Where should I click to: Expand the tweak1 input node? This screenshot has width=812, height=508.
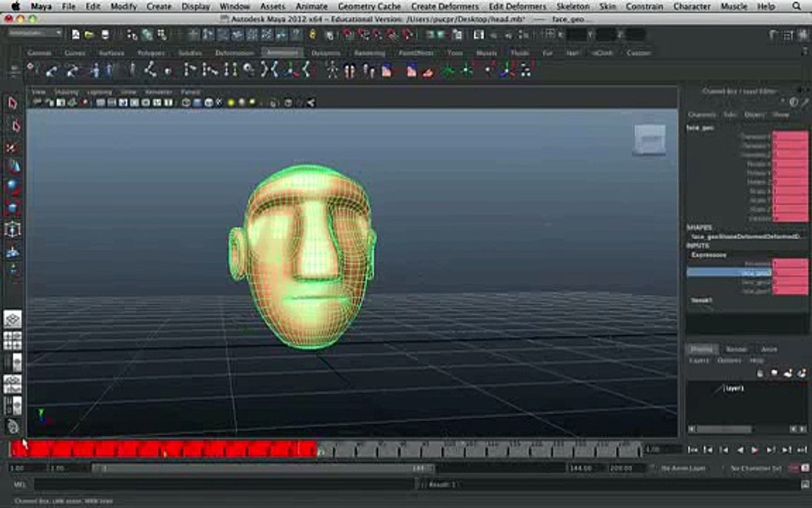[701, 300]
